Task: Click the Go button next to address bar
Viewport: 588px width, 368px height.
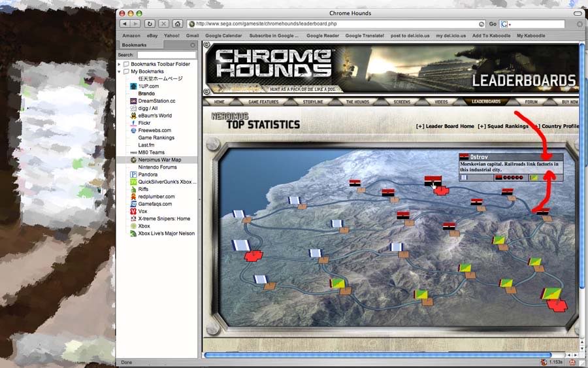Action: (493, 24)
